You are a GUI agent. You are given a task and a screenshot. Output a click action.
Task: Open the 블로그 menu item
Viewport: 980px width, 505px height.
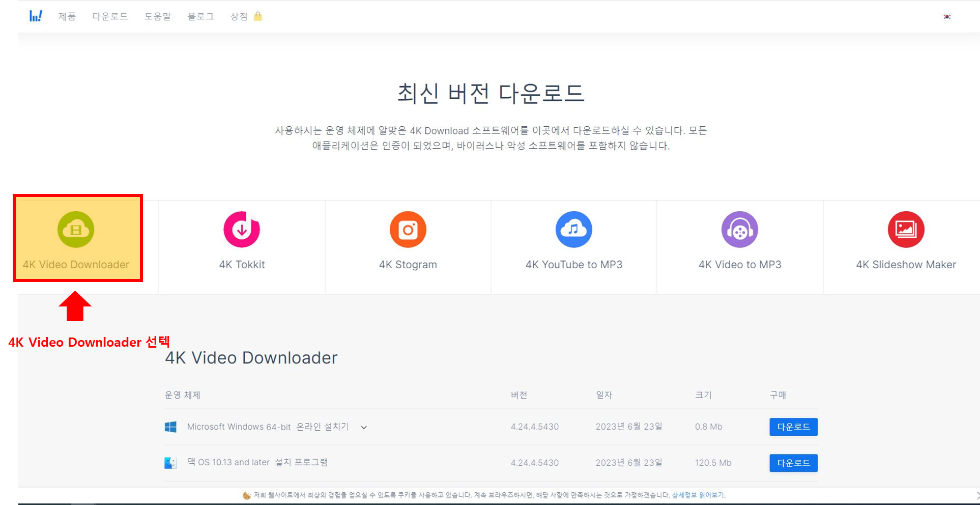coord(200,16)
